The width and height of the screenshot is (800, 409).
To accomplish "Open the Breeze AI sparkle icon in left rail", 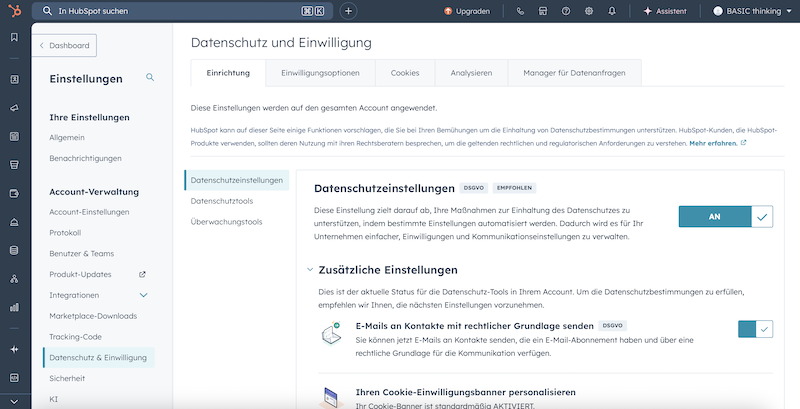I will (x=14, y=349).
